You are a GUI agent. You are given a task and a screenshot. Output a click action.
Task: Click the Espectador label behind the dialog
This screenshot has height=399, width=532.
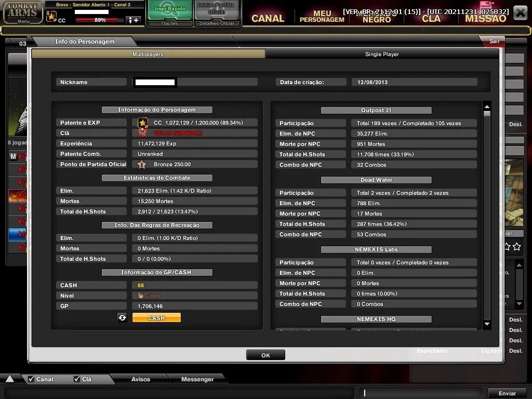(x=432, y=351)
